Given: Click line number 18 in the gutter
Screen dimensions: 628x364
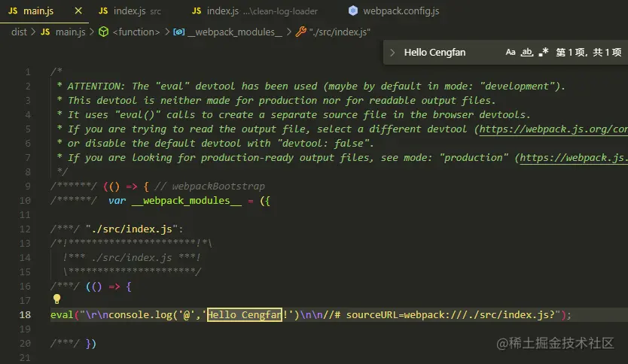Looking at the screenshot, I should click(x=25, y=315).
